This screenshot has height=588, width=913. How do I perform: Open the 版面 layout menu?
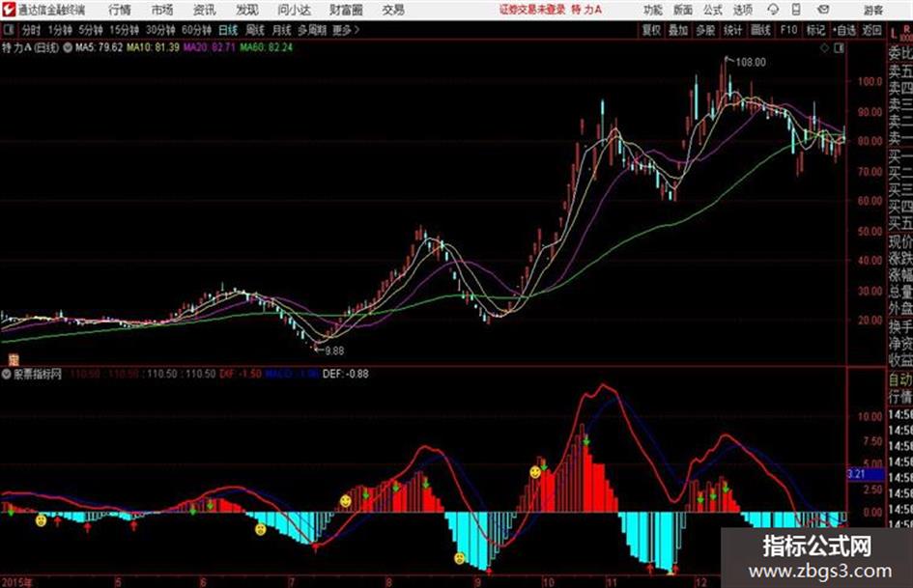[682, 10]
